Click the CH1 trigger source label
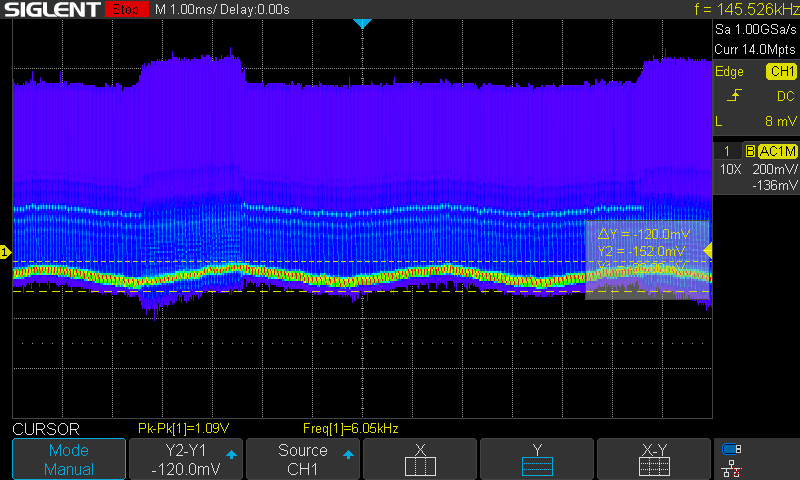 [780, 72]
